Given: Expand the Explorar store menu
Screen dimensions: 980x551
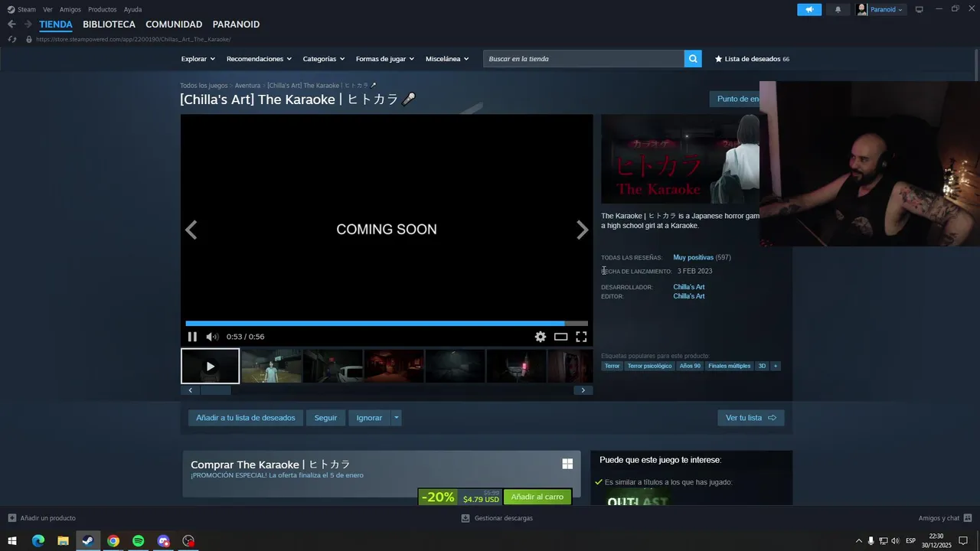Looking at the screenshot, I should (198, 59).
